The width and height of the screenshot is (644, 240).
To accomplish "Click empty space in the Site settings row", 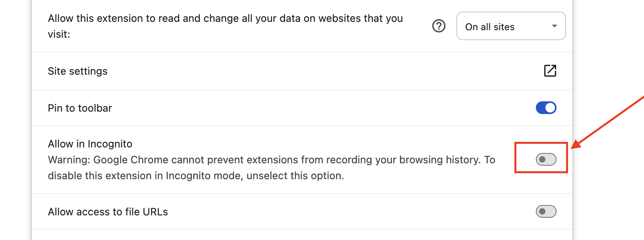I will click(x=318, y=71).
